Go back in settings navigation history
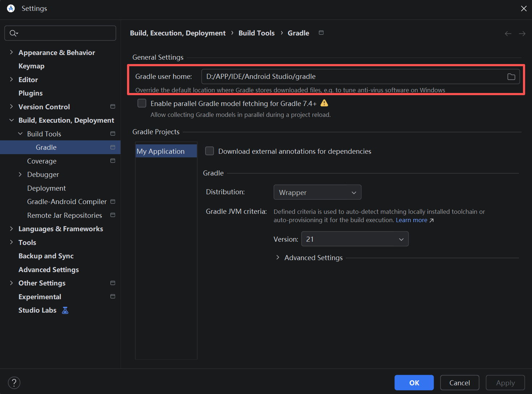This screenshot has height=394, width=532. (x=508, y=33)
